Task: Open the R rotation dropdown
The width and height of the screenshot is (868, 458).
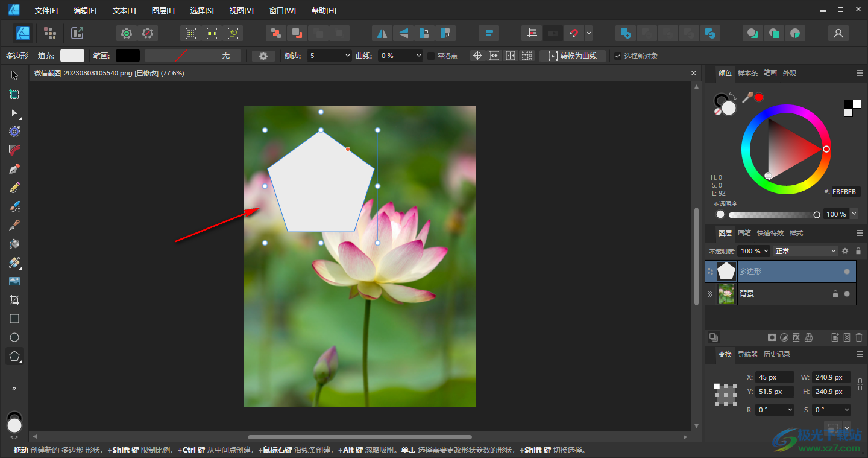Action: click(x=774, y=409)
